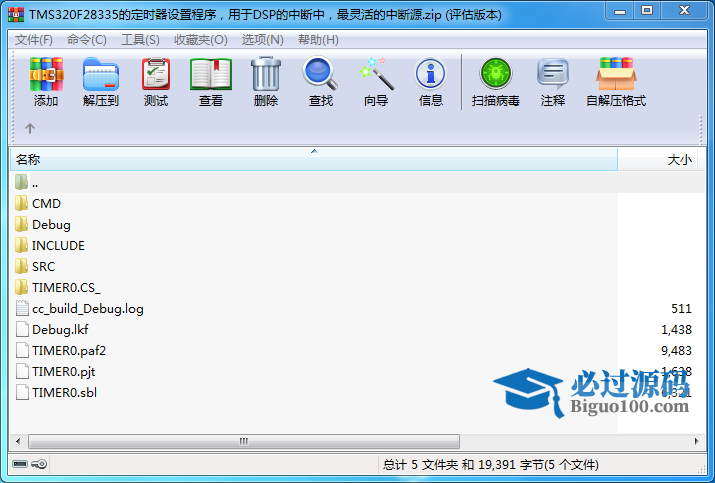This screenshot has width=715, height=483.
Task: Click the size value 1,438
Action: 677,330
